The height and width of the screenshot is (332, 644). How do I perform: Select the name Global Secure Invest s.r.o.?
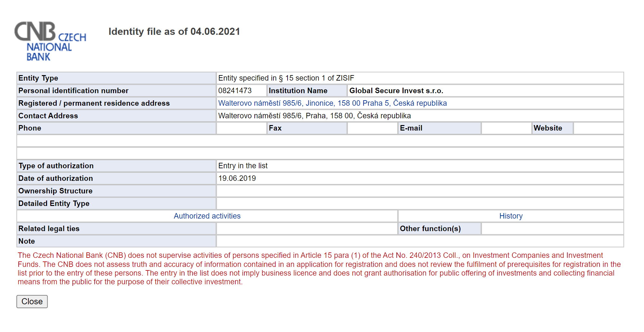(396, 91)
